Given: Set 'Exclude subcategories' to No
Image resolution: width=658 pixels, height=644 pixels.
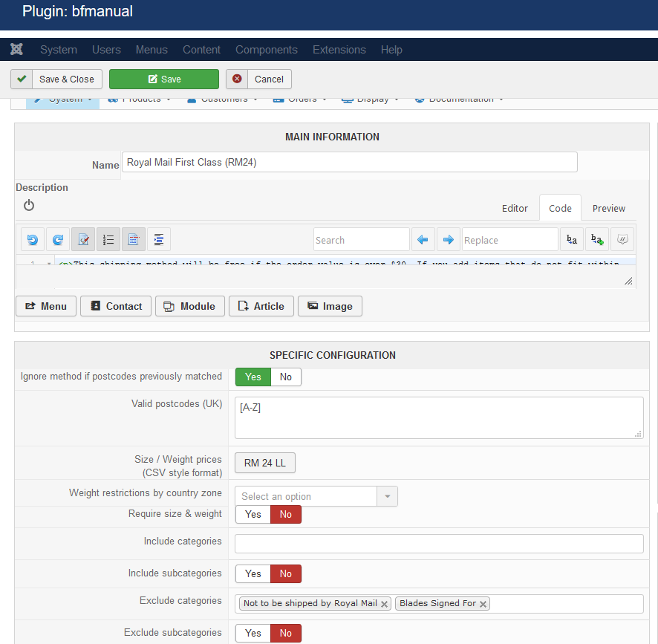Looking at the screenshot, I should click(x=286, y=633).
